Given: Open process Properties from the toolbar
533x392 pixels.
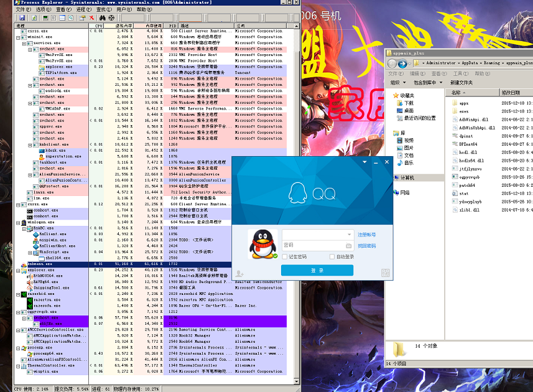Looking at the screenshot, I should [x=82, y=17].
